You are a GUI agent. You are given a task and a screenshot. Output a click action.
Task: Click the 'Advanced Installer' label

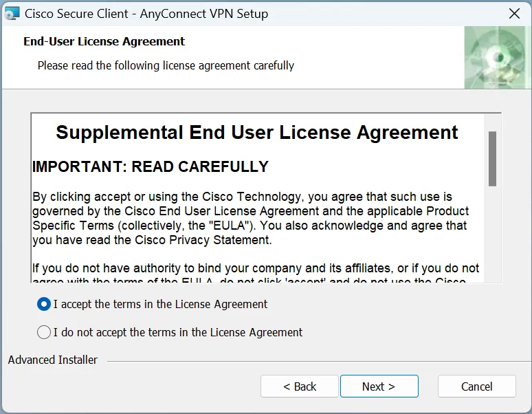click(x=53, y=360)
